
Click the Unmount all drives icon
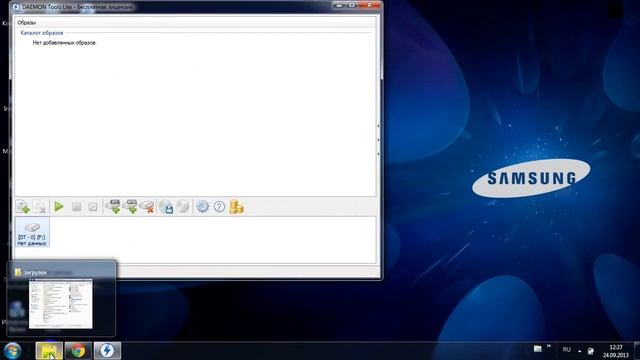[x=93, y=207]
